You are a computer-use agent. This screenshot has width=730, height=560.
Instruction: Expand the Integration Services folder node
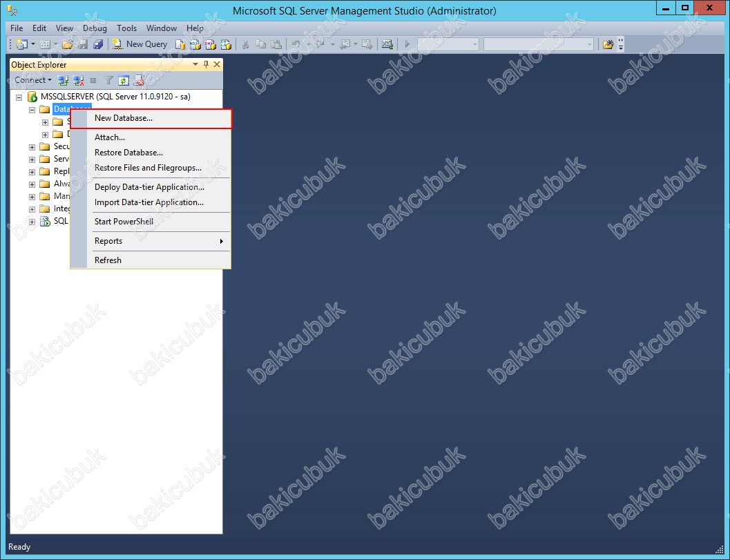(x=32, y=209)
